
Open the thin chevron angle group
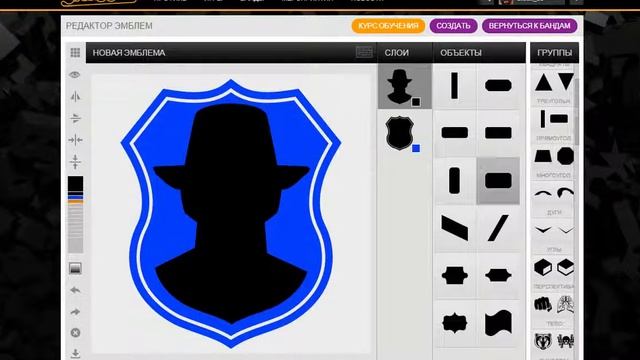pyautogui.click(x=566, y=231)
